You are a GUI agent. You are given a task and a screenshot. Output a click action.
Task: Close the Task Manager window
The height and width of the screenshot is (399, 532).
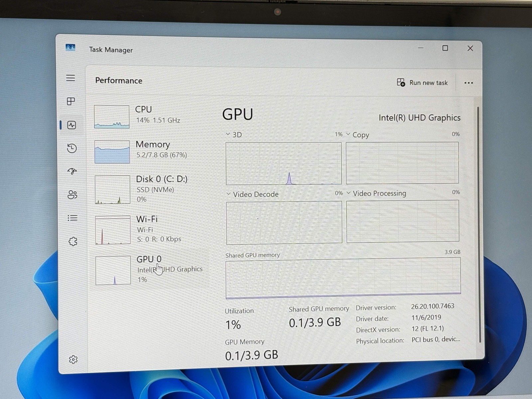(x=470, y=48)
